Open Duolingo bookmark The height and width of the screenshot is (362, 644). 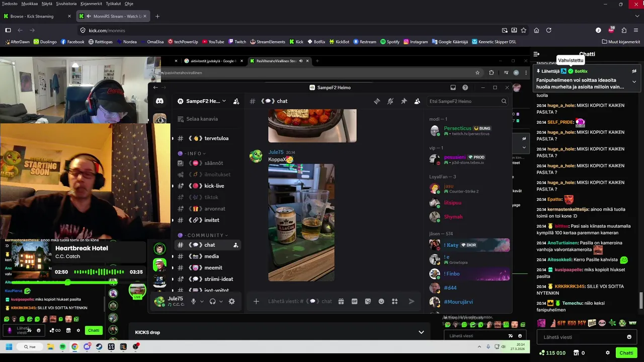click(x=45, y=42)
